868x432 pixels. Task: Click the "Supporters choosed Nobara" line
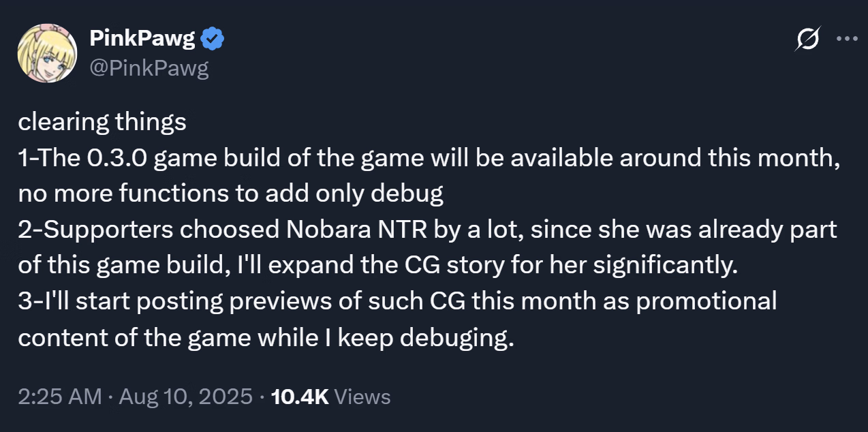pyautogui.click(x=427, y=230)
